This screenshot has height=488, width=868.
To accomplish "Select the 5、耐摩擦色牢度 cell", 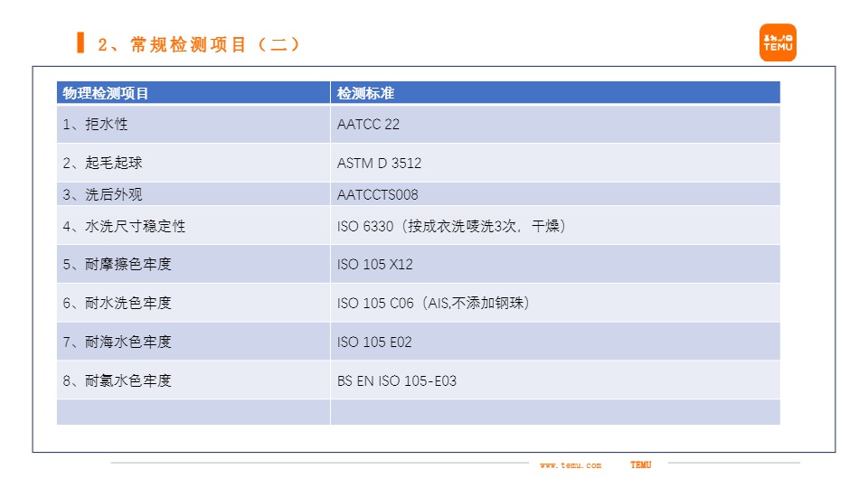I will [x=117, y=265].
